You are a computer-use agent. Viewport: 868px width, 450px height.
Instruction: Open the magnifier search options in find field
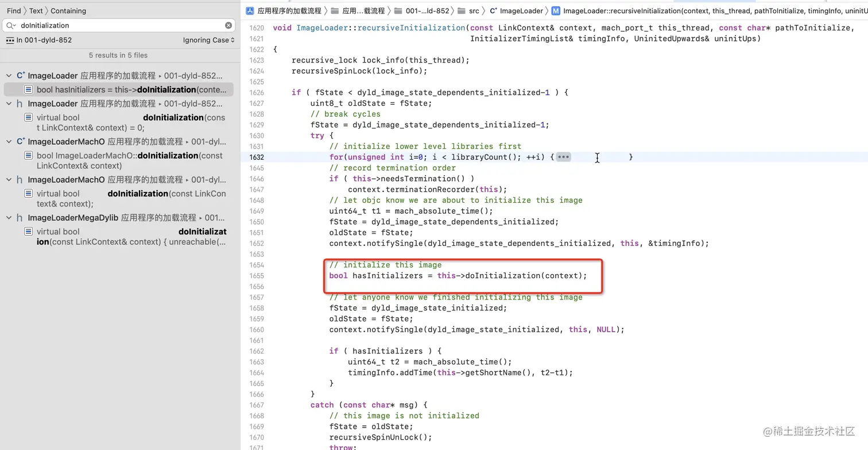11,25
